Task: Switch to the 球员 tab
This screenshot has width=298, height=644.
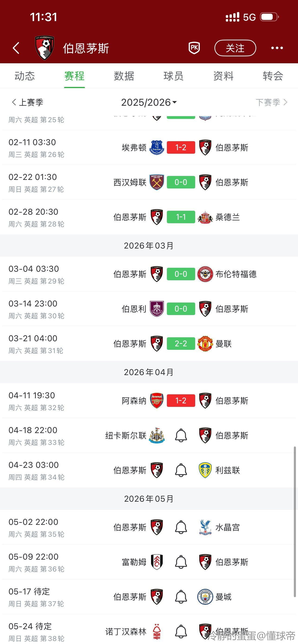Action: click(x=174, y=76)
